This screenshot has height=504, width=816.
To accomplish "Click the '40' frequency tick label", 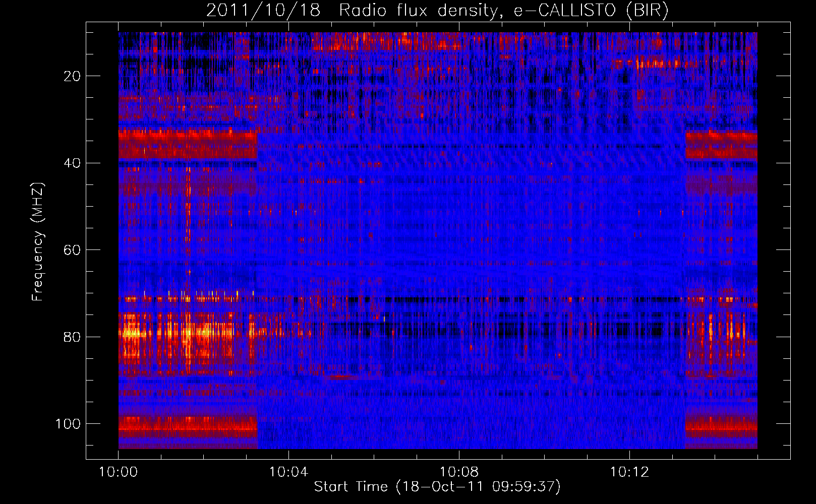I will (73, 163).
